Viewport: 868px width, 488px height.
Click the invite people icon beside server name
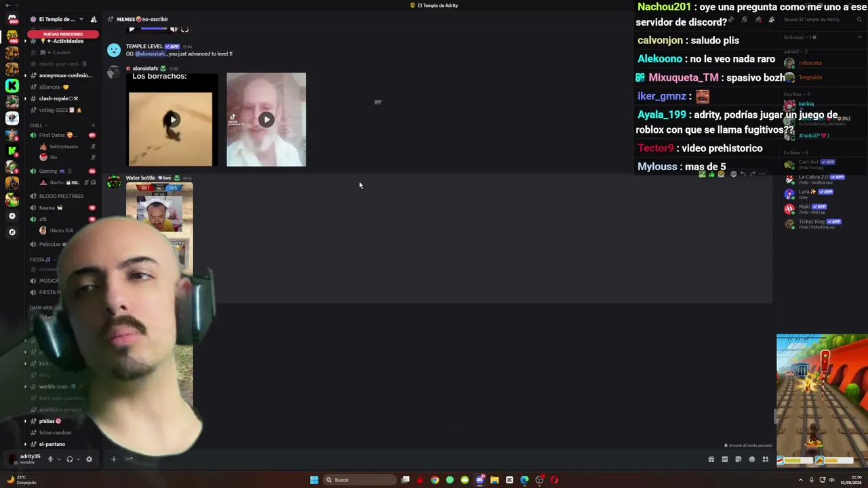coord(94,19)
